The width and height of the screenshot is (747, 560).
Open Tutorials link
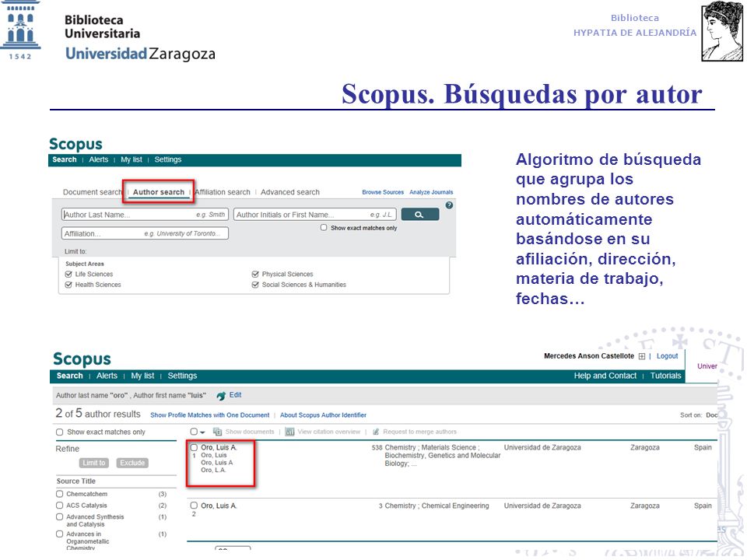pos(665,376)
